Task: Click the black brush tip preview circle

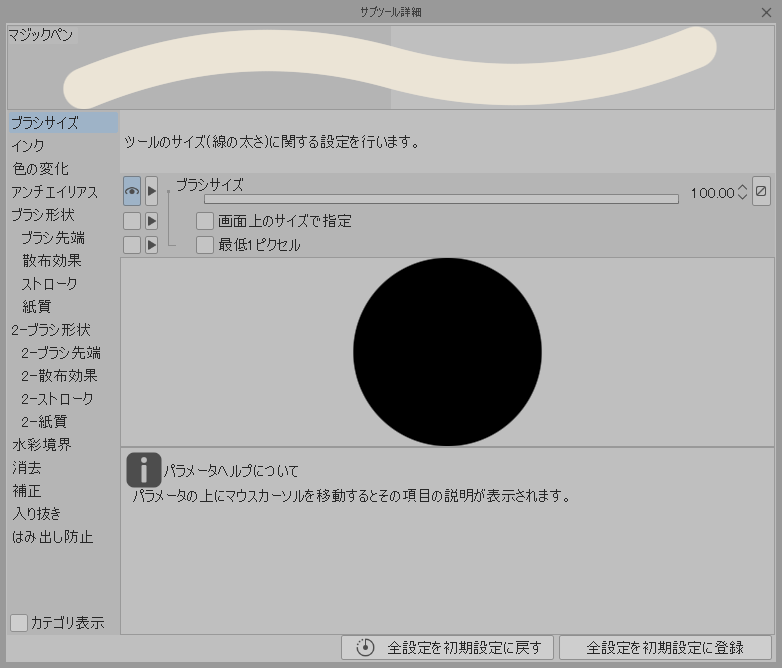Action: pos(447,352)
